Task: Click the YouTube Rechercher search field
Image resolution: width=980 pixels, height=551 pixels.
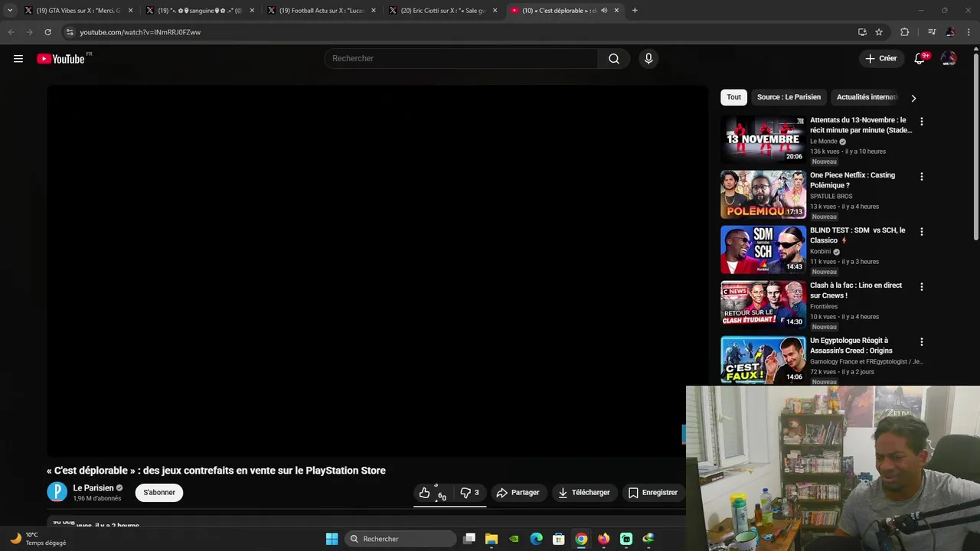Action: [461, 59]
